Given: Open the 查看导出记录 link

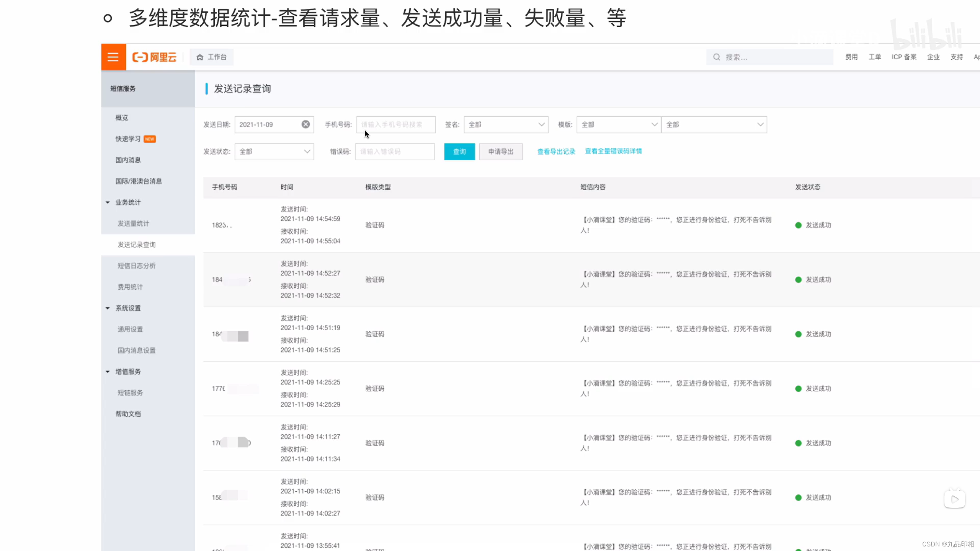Looking at the screenshot, I should click(x=556, y=152).
